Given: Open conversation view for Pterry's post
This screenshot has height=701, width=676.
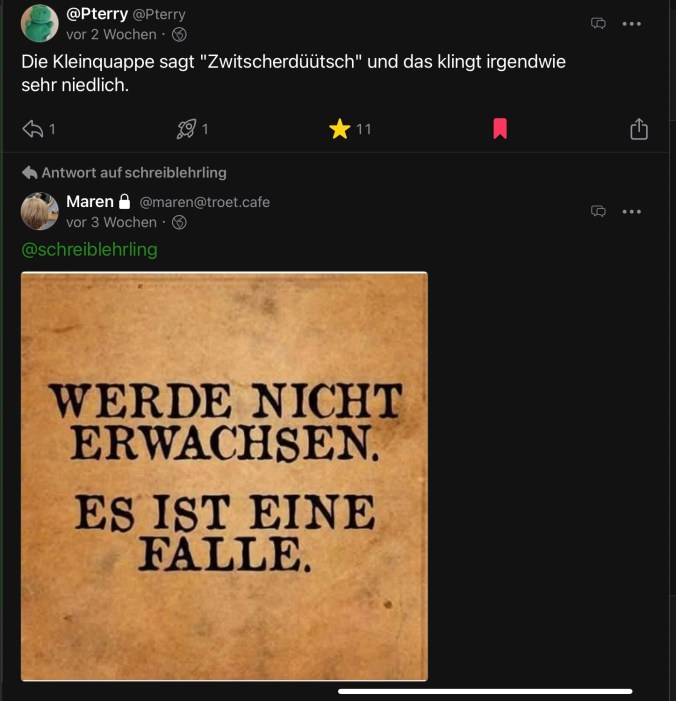Looking at the screenshot, I should [598, 23].
